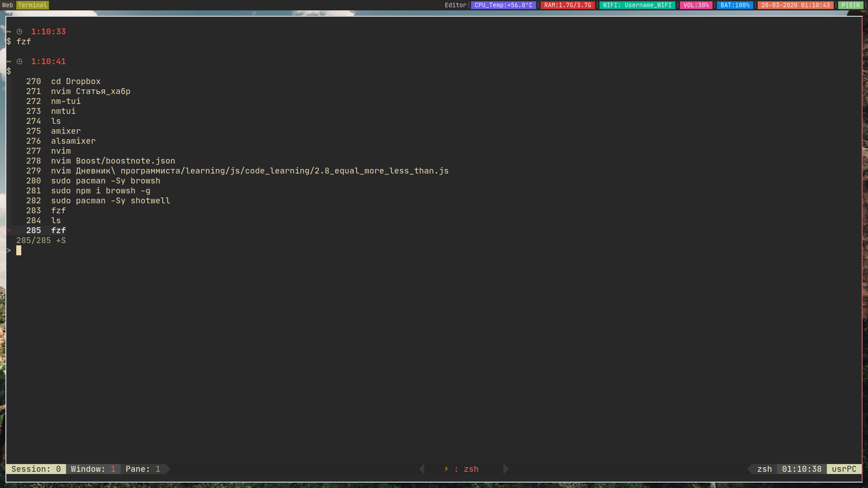Select history entry 282 sudo pacman shotwell
The width and height of the screenshot is (868, 488).
[110, 201]
